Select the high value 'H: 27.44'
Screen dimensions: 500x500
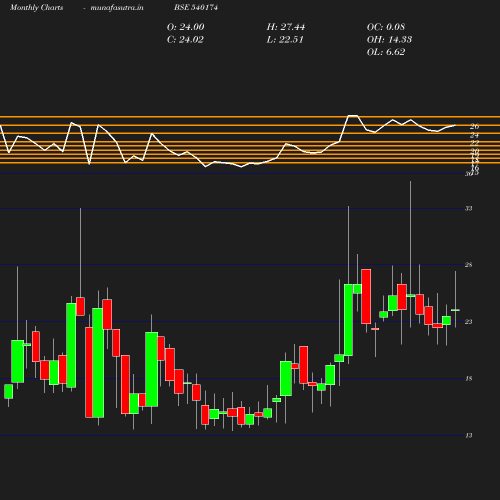[x=286, y=27]
